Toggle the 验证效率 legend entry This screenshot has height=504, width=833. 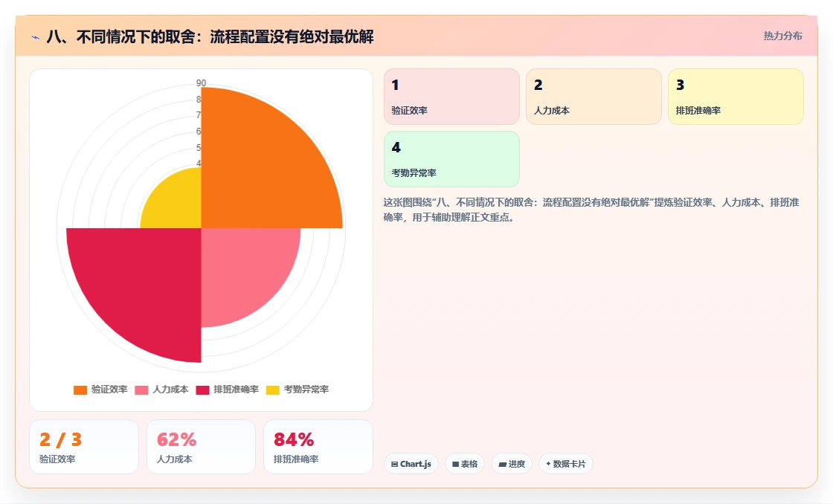coord(100,390)
